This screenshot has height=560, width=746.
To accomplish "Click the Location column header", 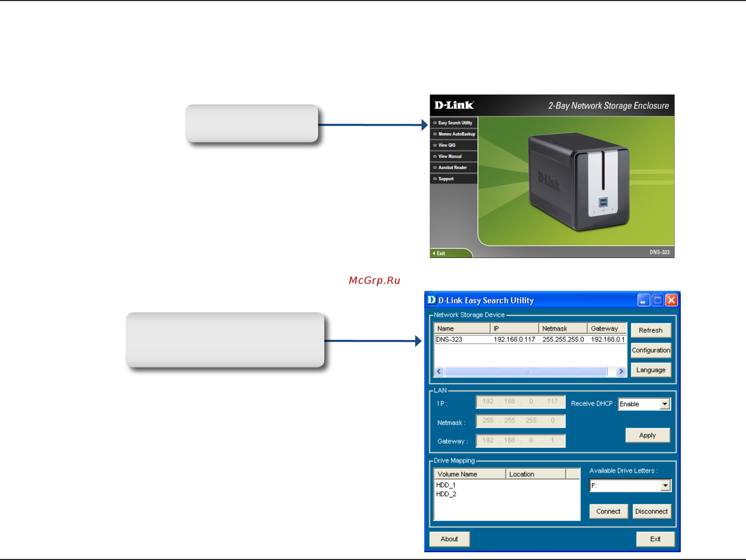I will point(536,474).
